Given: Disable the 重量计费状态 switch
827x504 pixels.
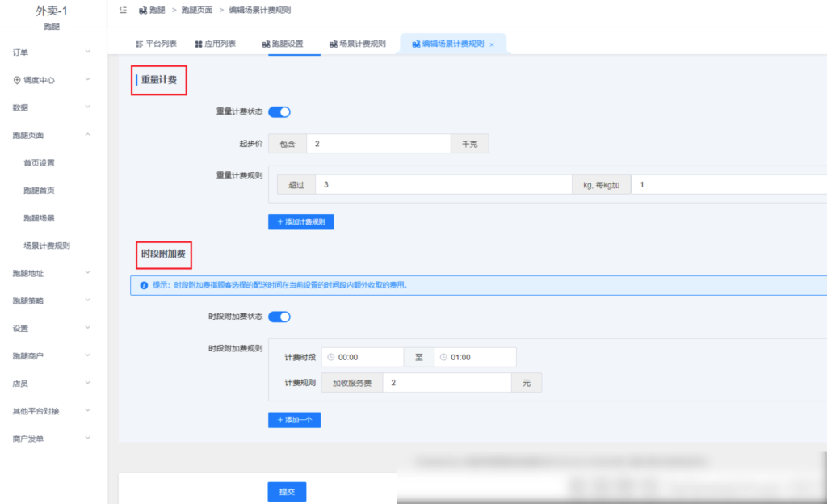Looking at the screenshot, I should 280,111.
